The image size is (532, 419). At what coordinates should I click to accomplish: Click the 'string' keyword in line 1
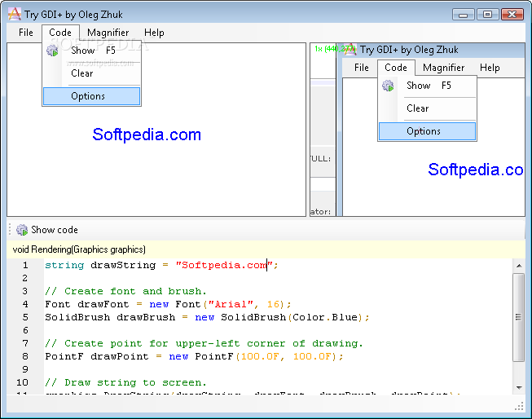click(64, 265)
